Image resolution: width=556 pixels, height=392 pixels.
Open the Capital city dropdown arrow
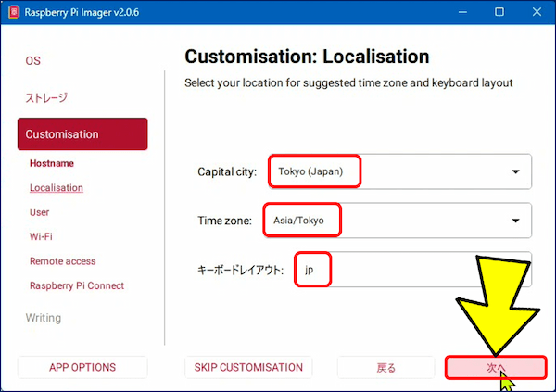pyautogui.click(x=514, y=171)
